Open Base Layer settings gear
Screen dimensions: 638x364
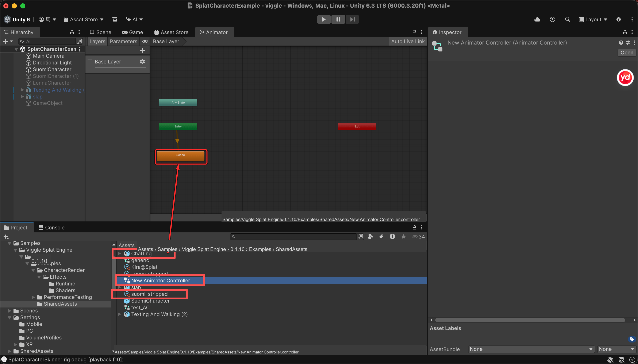coord(142,62)
